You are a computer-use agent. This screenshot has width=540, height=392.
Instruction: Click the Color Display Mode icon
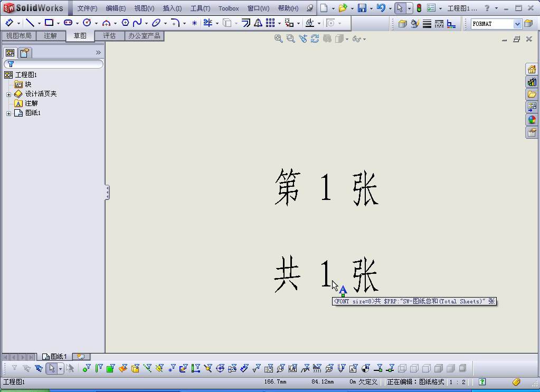click(451, 24)
